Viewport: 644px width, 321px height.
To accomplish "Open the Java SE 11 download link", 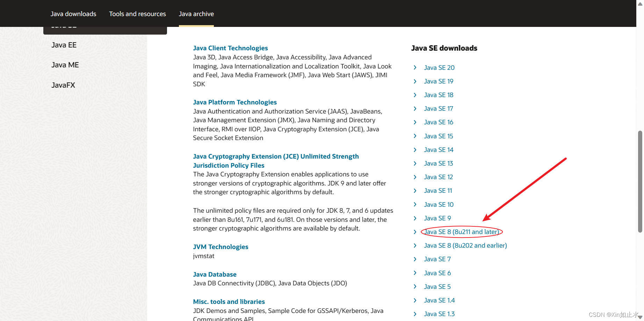I will [x=438, y=191].
